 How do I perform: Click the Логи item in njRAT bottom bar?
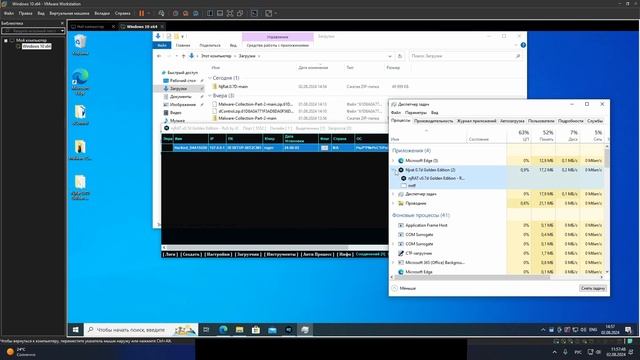(170, 254)
